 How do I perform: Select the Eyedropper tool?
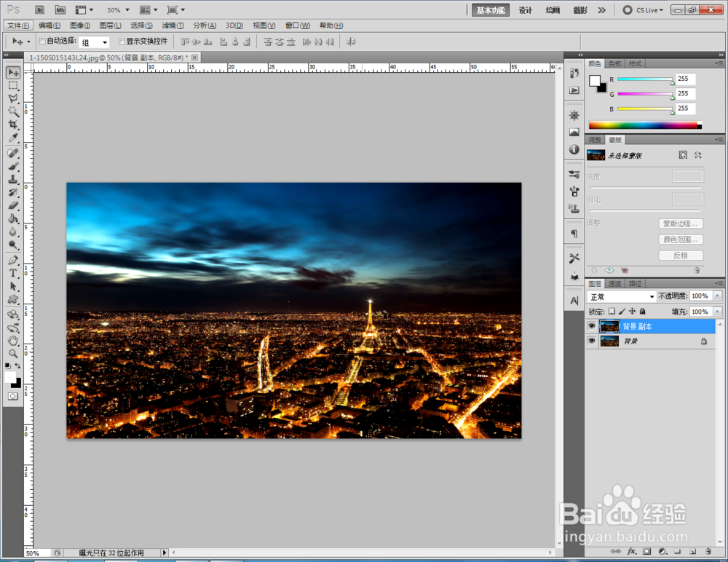13,138
